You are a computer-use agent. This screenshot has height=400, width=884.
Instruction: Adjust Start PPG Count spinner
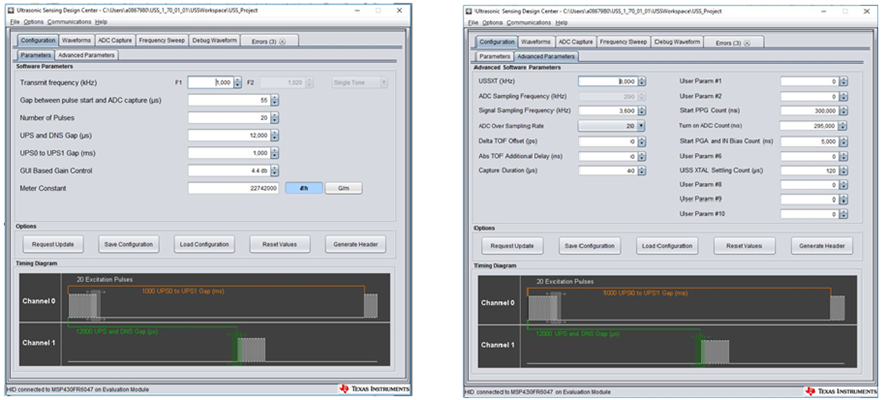click(843, 111)
